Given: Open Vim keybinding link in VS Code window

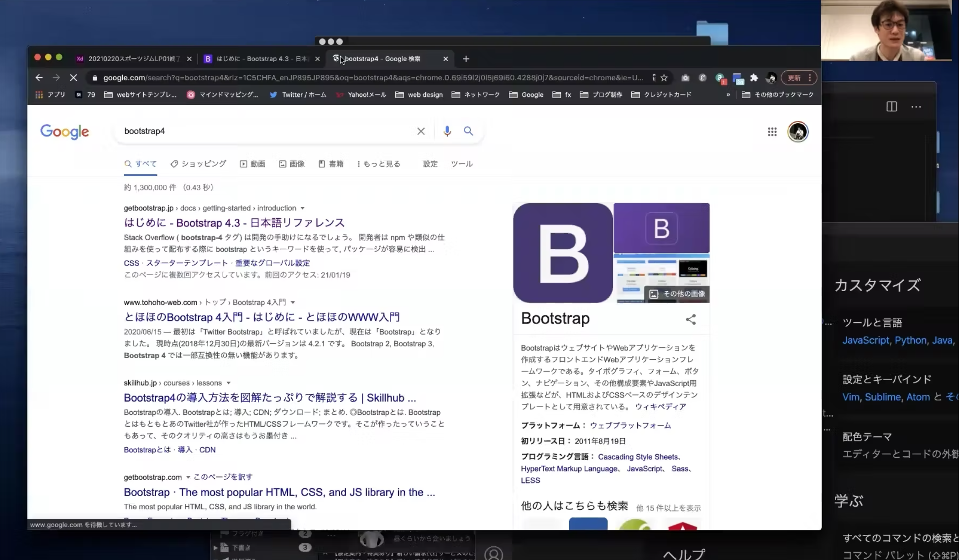Looking at the screenshot, I should coord(850,397).
